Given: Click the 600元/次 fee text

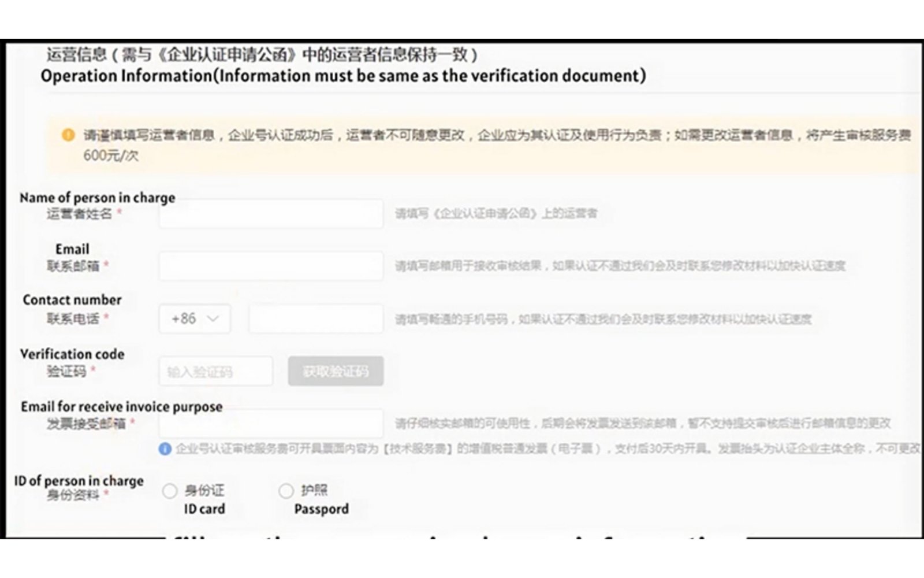Looking at the screenshot, I should click(111, 155).
